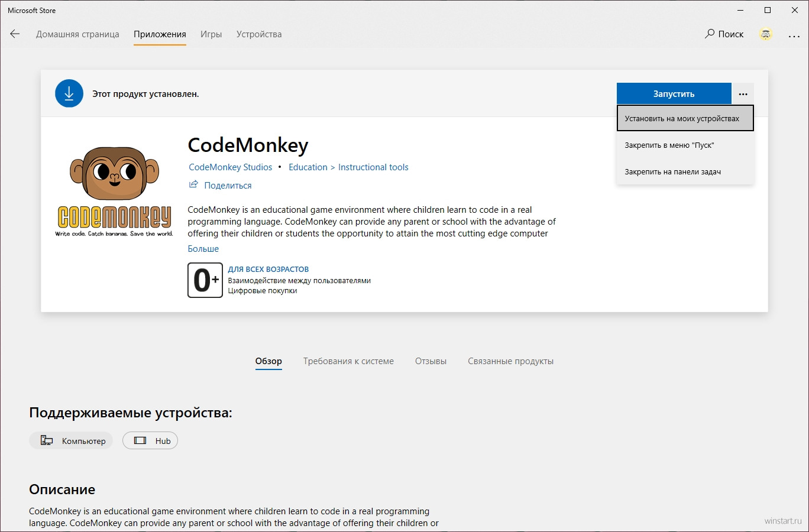The height and width of the screenshot is (532, 809).
Task: Click the 0+ age rating badge
Action: [205, 280]
